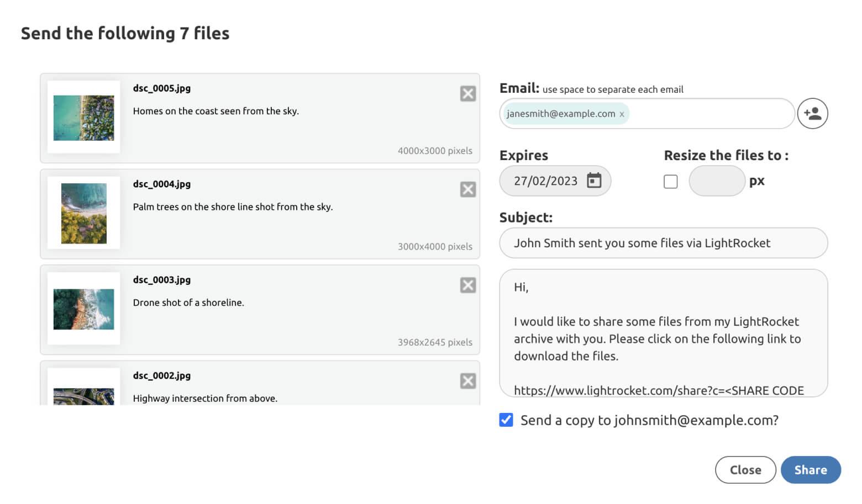Uncheck Send a copy to johnsmith@example.com
The height and width of the screenshot is (504, 862).
click(x=506, y=420)
